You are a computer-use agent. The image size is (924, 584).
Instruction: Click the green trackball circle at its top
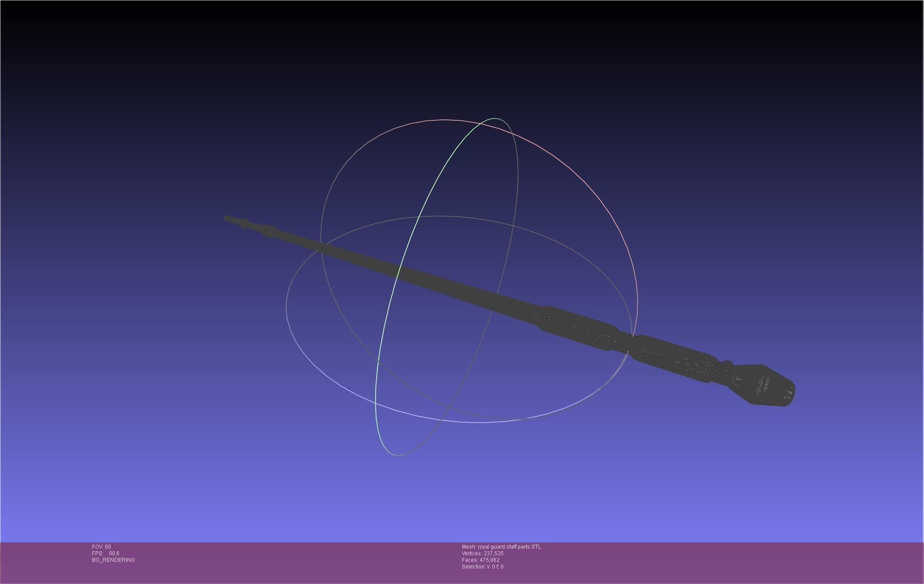pyautogui.click(x=495, y=119)
